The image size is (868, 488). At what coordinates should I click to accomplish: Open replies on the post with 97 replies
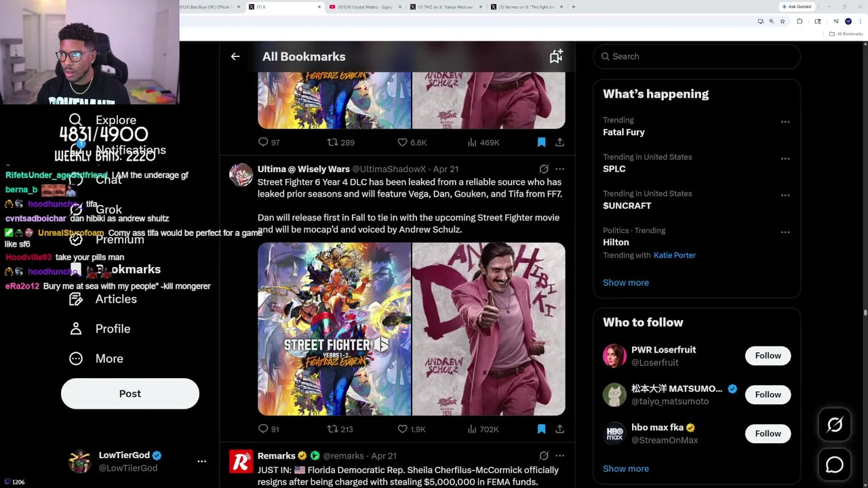coord(269,142)
